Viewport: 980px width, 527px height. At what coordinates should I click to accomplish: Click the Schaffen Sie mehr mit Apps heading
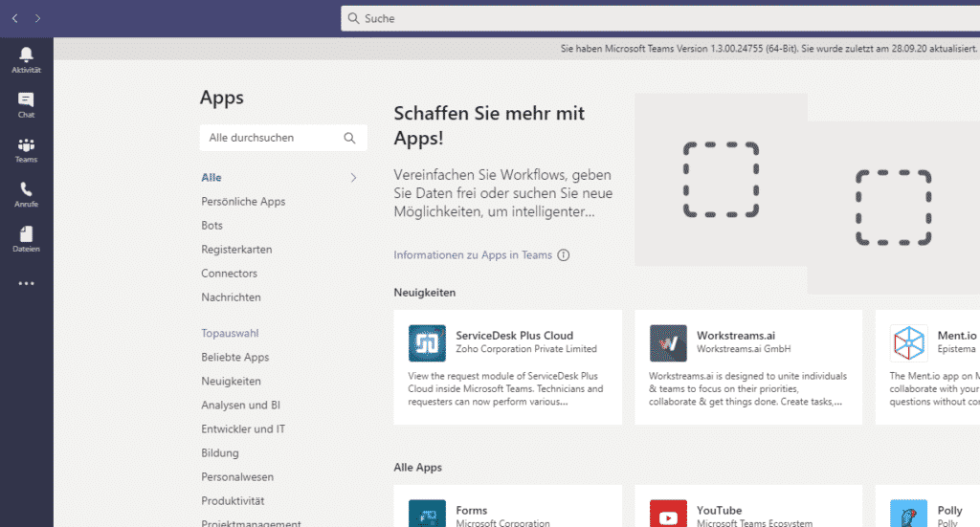point(489,125)
